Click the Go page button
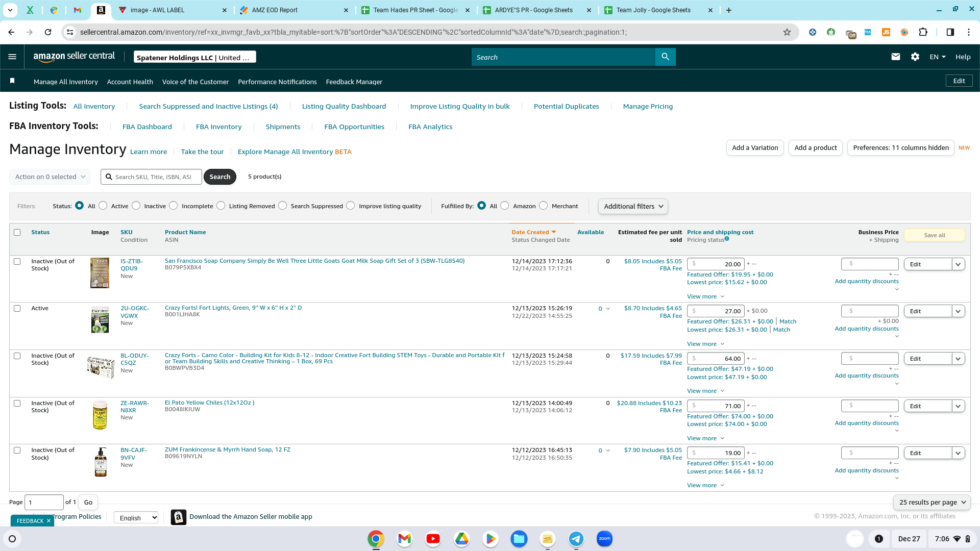Viewport: 980px width, 551px height. coord(88,503)
